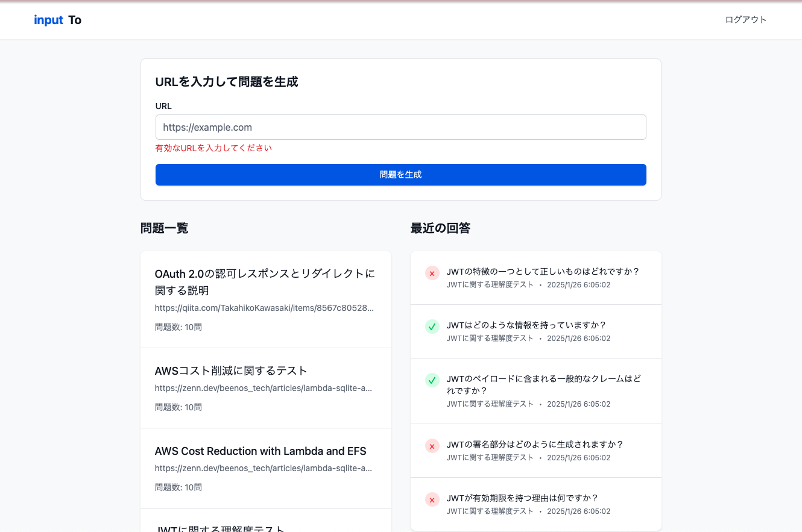This screenshot has width=802, height=532.
Task: Click the red X icon beside JWTの特徴 question
Action: (x=432, y=274)
